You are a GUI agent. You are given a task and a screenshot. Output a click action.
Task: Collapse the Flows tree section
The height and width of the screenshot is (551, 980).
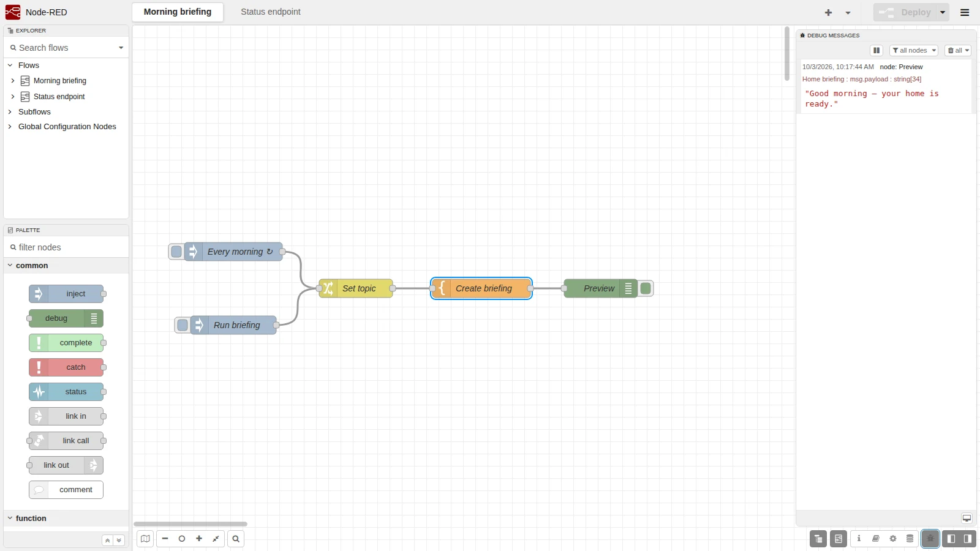tap(10, 66)
